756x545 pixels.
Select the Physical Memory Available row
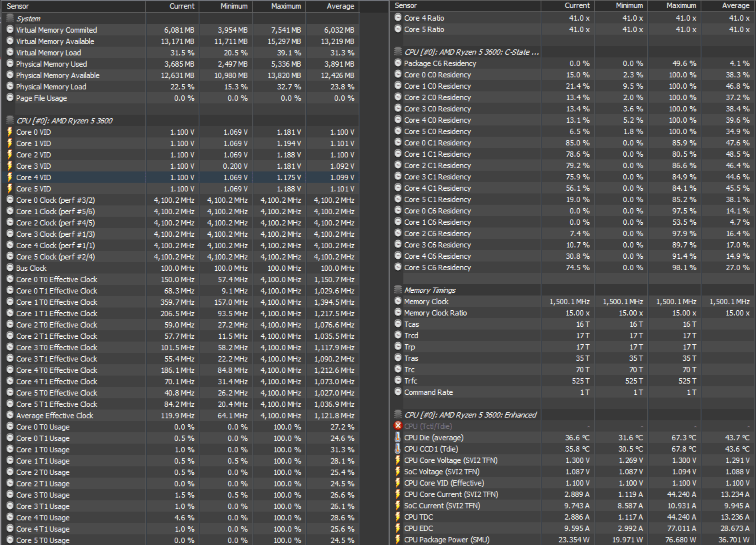[180, 75]
